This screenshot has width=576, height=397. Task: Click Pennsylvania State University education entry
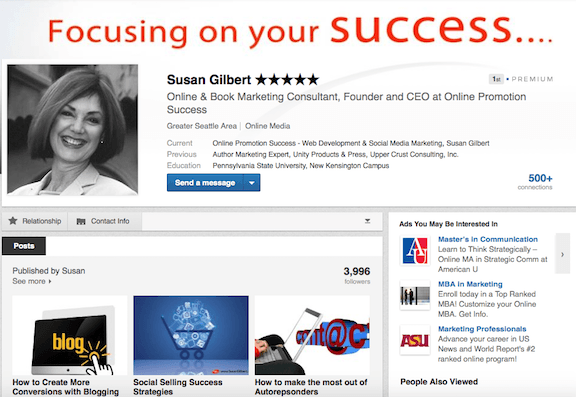coord(300,166)
